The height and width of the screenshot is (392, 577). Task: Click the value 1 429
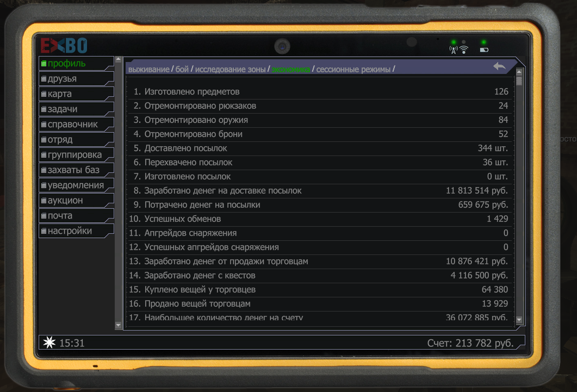pyautogui.click(x=498, y=219)
